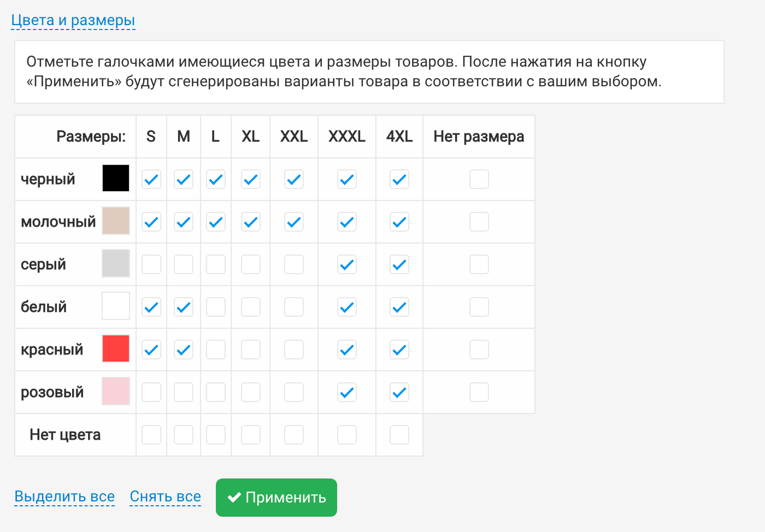Click the pink color swatch

[116, 391]
